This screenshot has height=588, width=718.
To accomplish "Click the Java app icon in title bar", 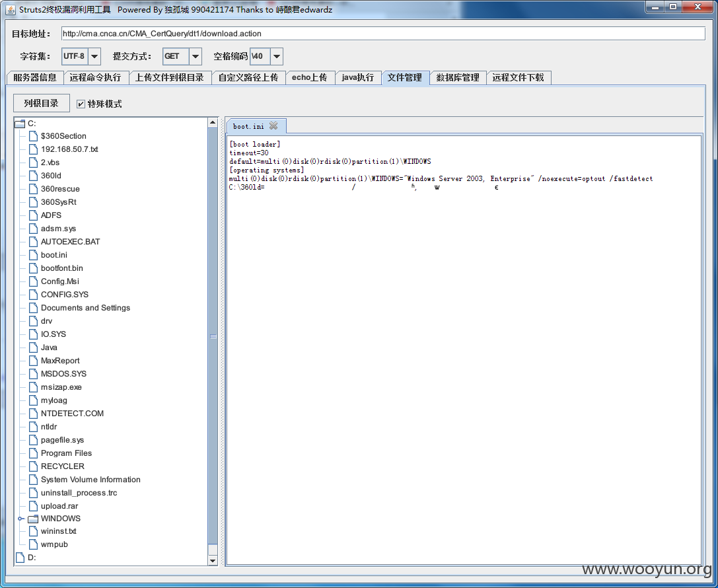I will click(10, 10).
